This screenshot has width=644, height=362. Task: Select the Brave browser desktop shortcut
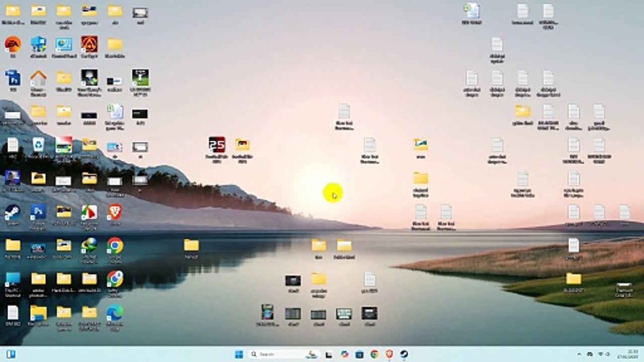[115, 212]
